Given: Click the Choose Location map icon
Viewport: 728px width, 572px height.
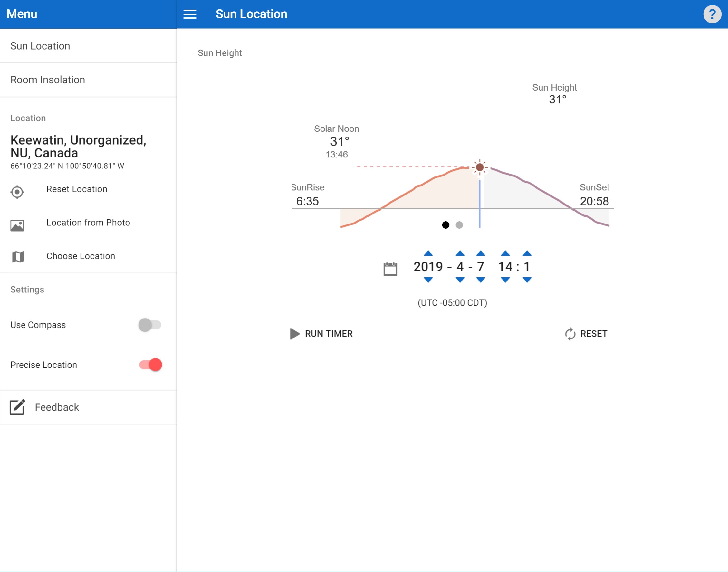Looking at the screenshot, I should point(18,256).
